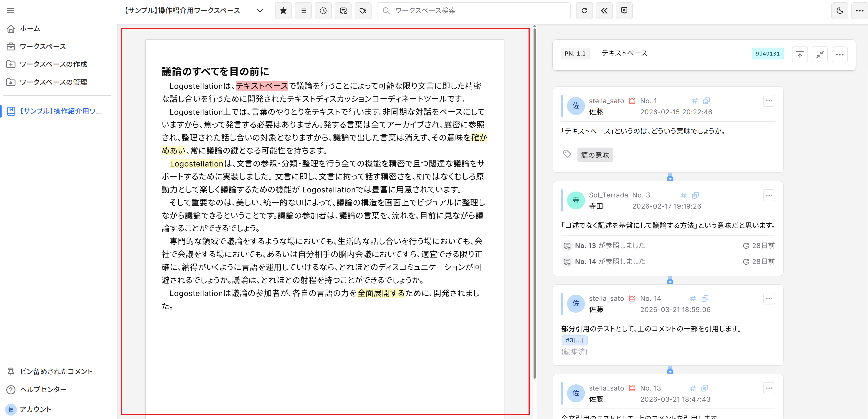The width and height of the screenshot is (868, 419).
Task: Toggle the connector arrow below comment No. 3
Action: (670, 281)
